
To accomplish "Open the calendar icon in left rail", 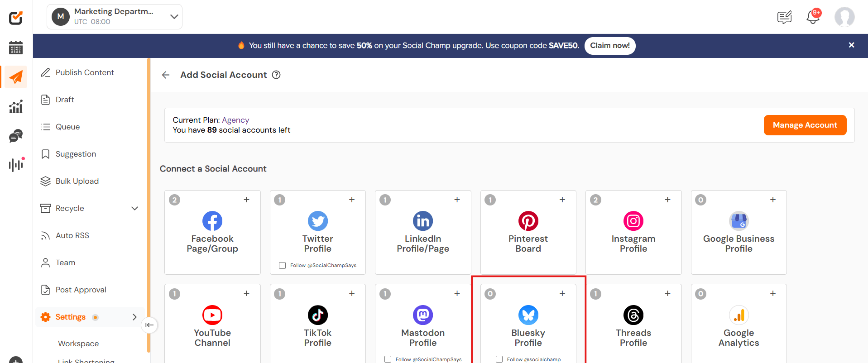I will [x=16, y=48].
